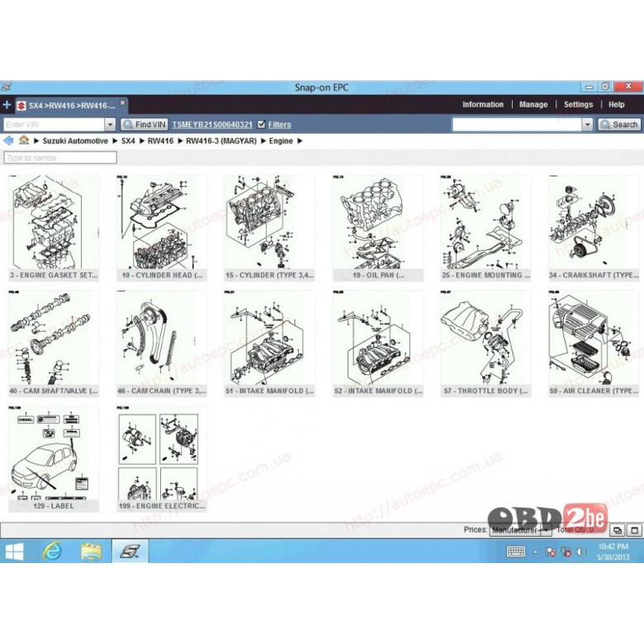This screenshot has height=644, width=644.
Task: Open 10 - Cylinder Head diagram
Action: 161,229
